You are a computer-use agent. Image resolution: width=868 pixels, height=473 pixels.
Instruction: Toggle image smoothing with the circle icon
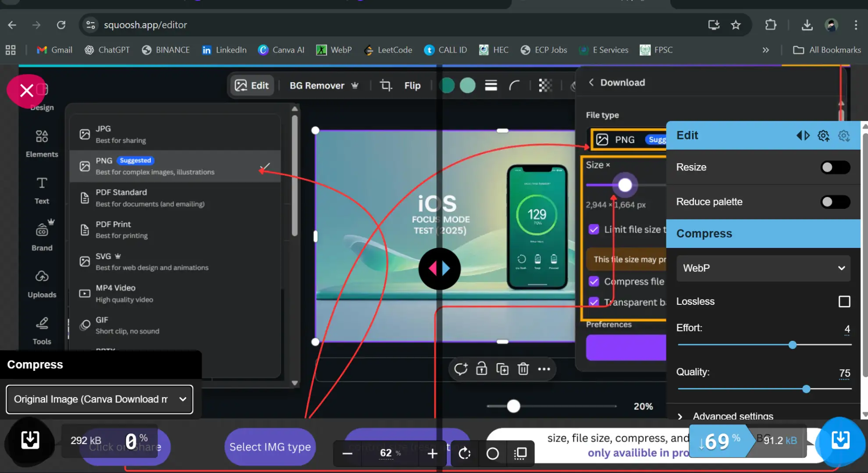(x=492, y=453)
